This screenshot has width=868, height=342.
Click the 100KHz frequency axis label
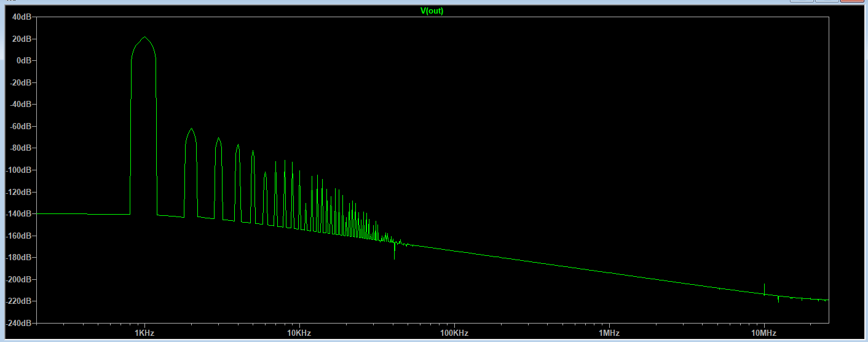(x=454, y=333)
